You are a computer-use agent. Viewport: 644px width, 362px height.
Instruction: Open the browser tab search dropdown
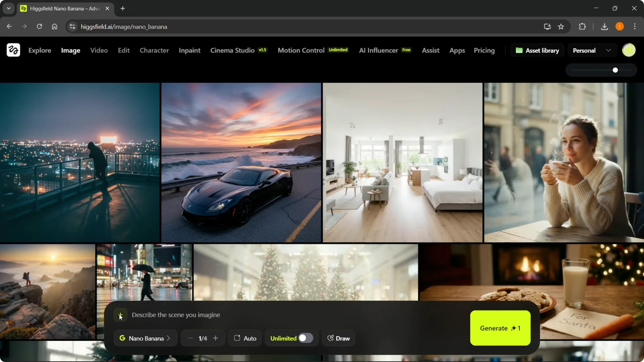click(x=8, y=8)
